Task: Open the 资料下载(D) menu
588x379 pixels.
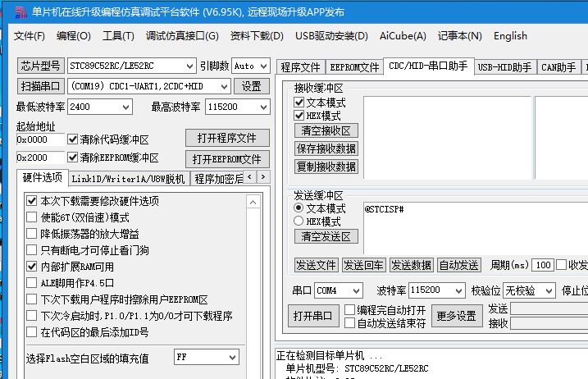Action: point(257,36)
